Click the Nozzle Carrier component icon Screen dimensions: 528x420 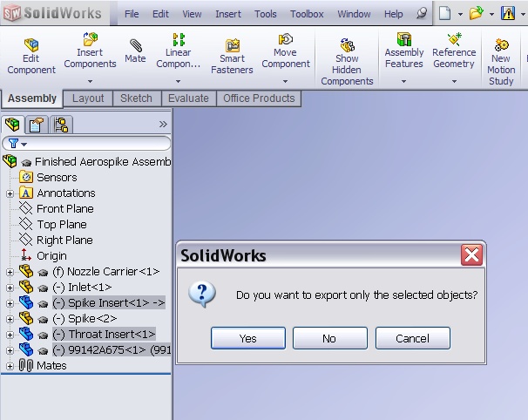(26, 271)
